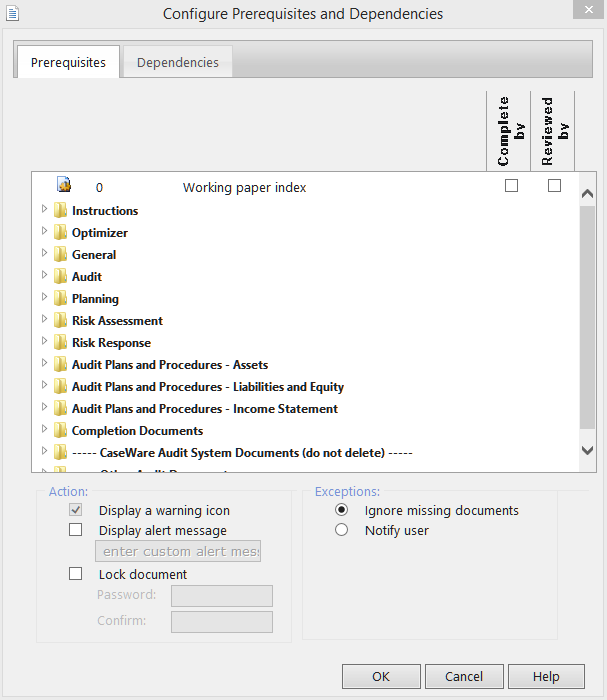Click the Complete by column header

tap(509, 131)
